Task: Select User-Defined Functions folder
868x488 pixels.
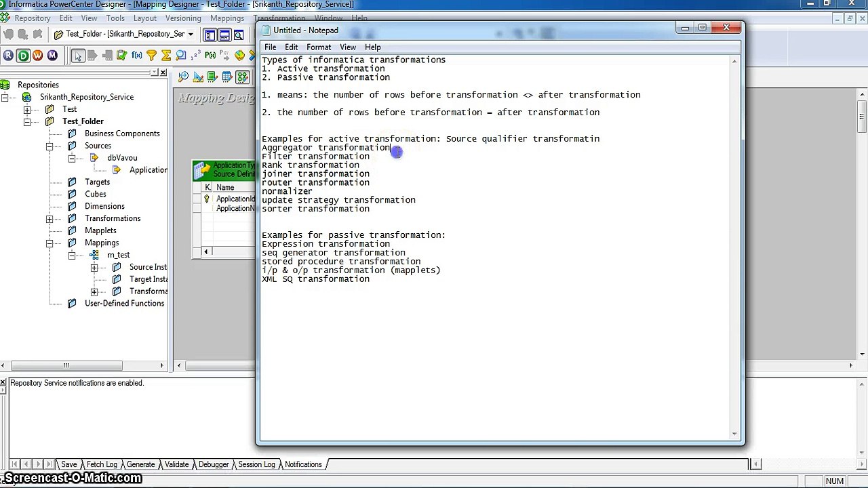Action: (124, 303)
